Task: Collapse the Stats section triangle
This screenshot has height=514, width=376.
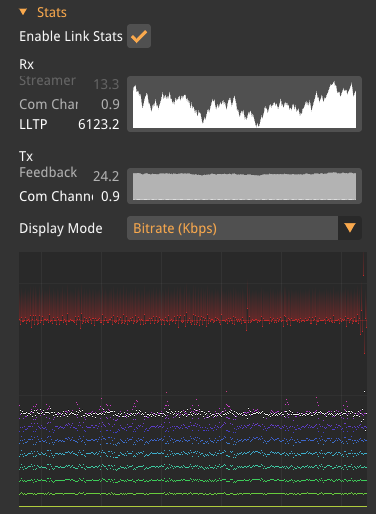Action: click(23, 12)
